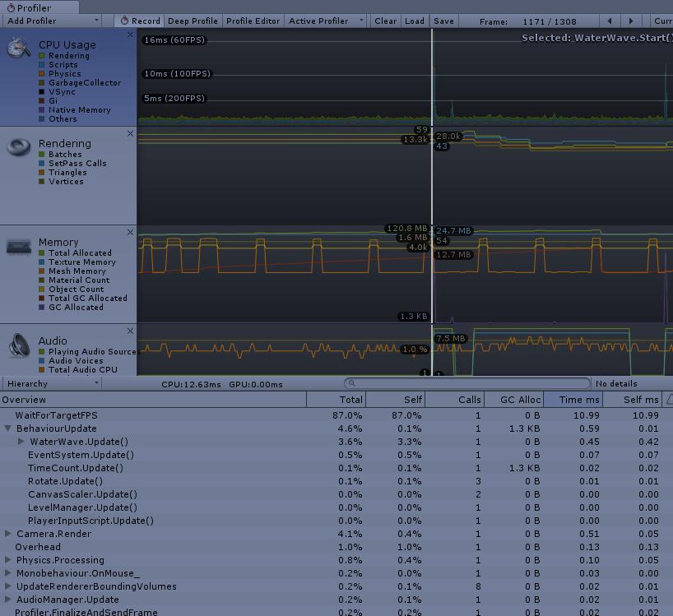This screenshot has width=673, height=616.
Task: Toggle Batches series in Rendering legend
Action: [x=42, y=155]
